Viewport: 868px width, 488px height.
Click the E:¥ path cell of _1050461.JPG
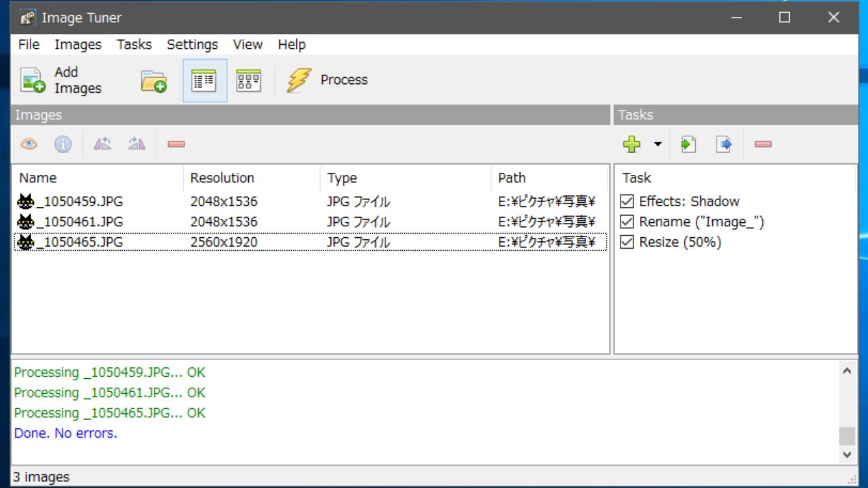pos(547,222)
